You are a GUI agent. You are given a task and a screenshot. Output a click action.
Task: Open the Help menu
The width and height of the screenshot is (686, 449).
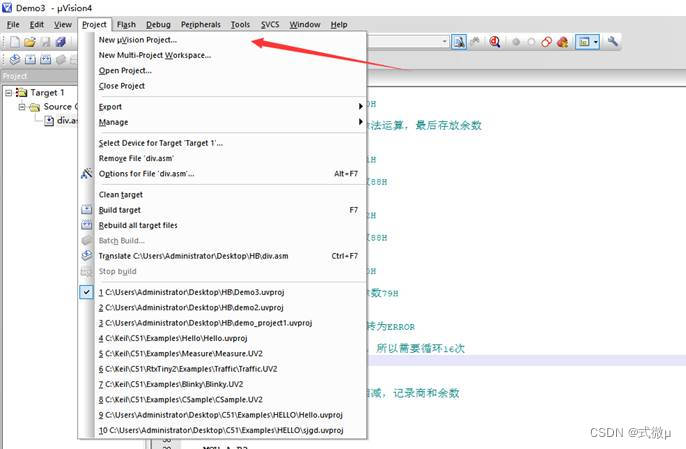(x=339, y=25)
